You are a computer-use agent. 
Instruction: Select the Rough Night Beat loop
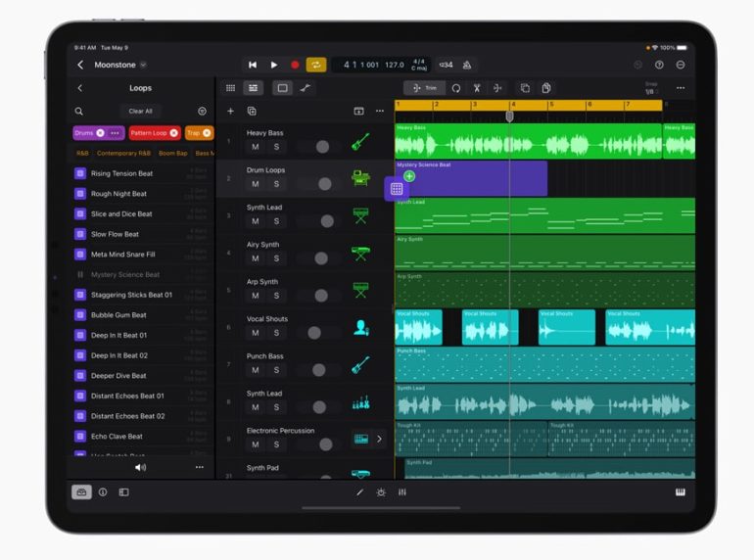[x=142, y=194]
